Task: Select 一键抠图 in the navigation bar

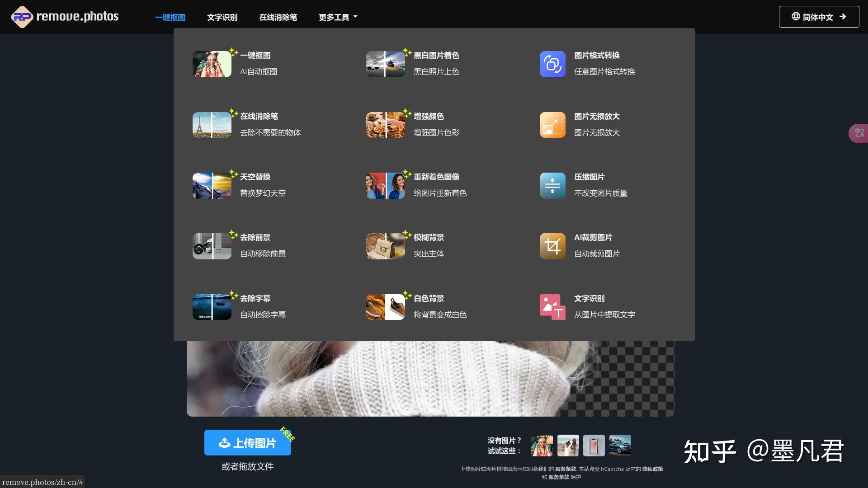Action: 170,17
